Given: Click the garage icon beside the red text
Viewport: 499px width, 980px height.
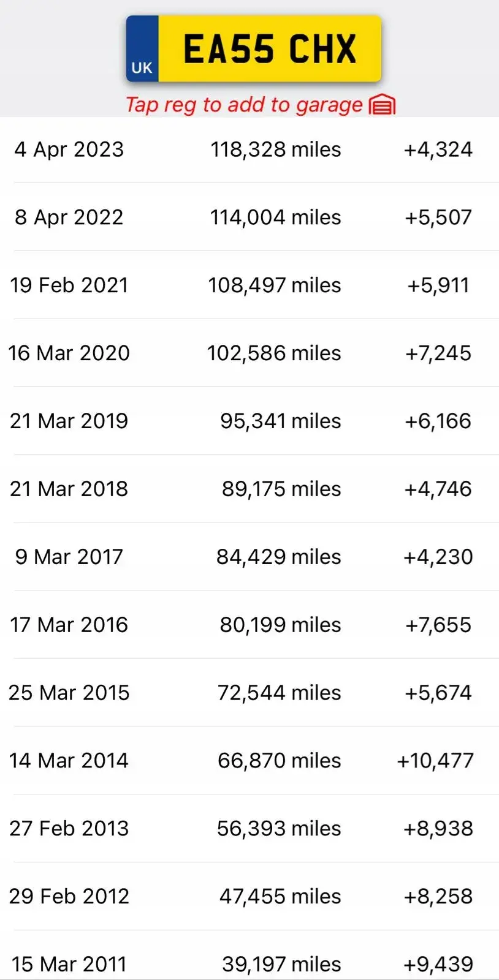Looking at the screenshot, I should (x=383, y=105).
